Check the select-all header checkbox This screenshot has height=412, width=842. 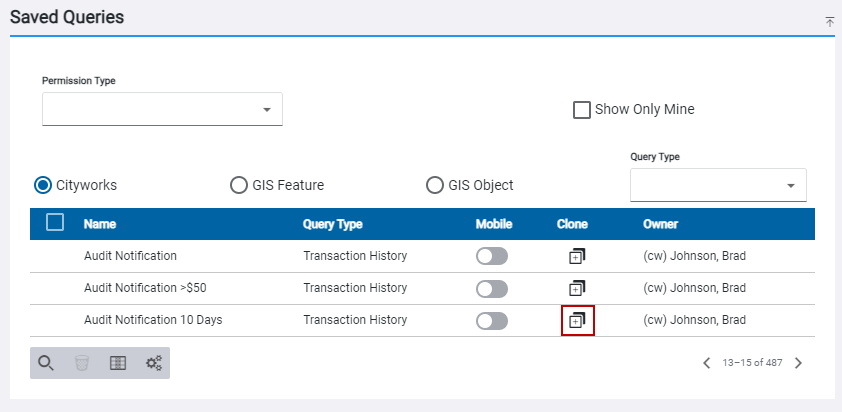56,223
